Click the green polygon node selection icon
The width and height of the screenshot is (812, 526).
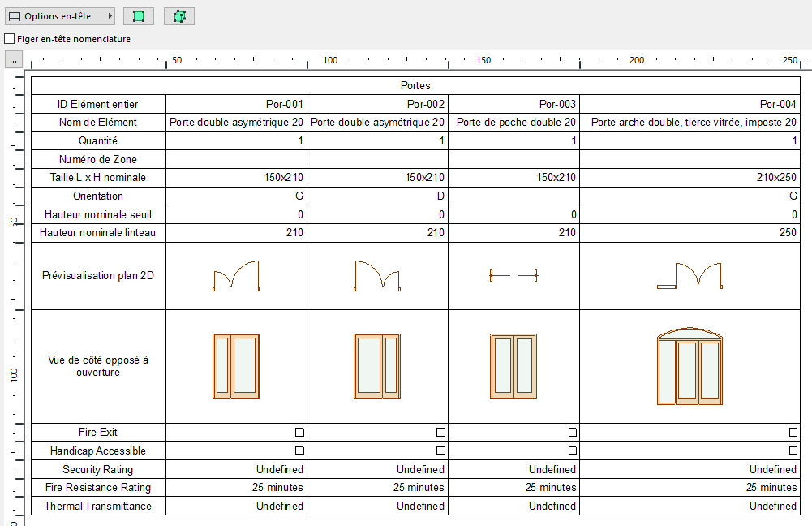click(179, 16)
